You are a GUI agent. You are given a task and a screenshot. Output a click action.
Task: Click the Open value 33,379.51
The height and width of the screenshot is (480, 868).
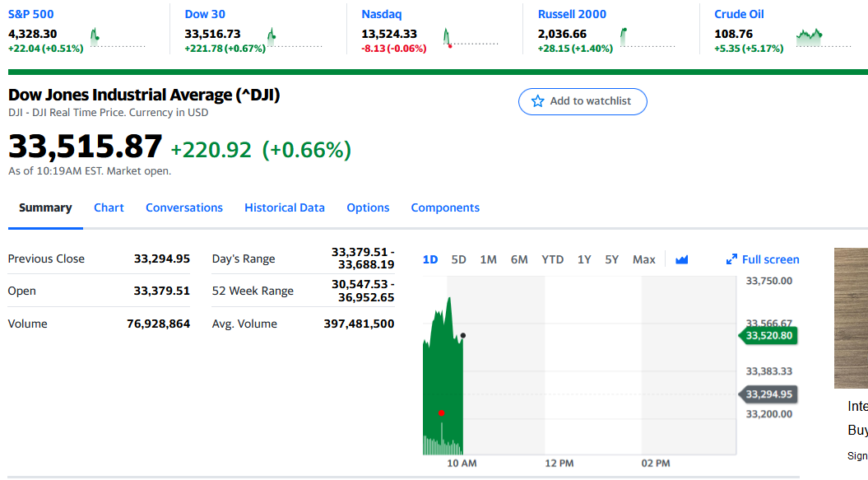161,291
